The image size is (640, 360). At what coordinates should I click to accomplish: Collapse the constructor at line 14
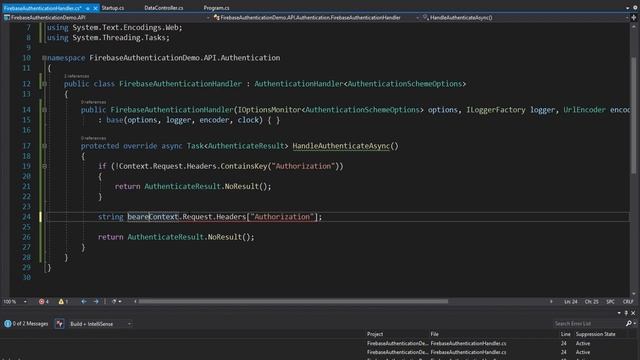[44, 110]
